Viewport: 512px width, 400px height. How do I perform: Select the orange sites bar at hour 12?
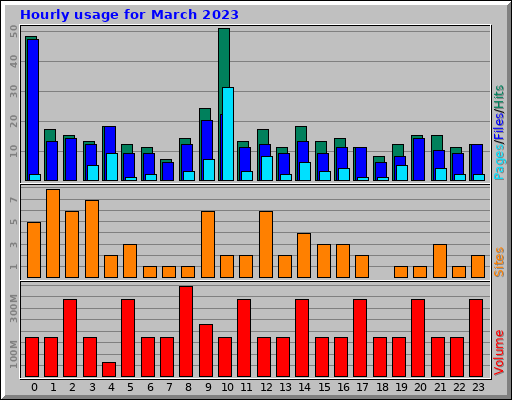pos(266,244)
